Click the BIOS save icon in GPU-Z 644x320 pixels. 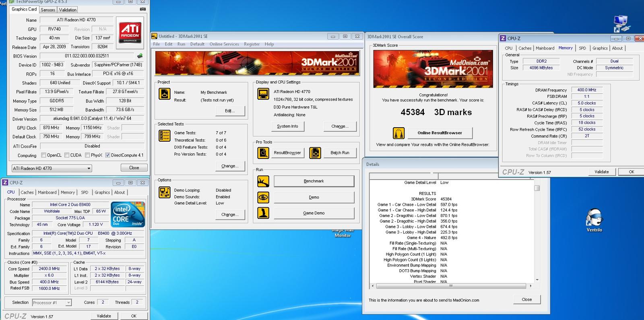(x=140, y=56)
